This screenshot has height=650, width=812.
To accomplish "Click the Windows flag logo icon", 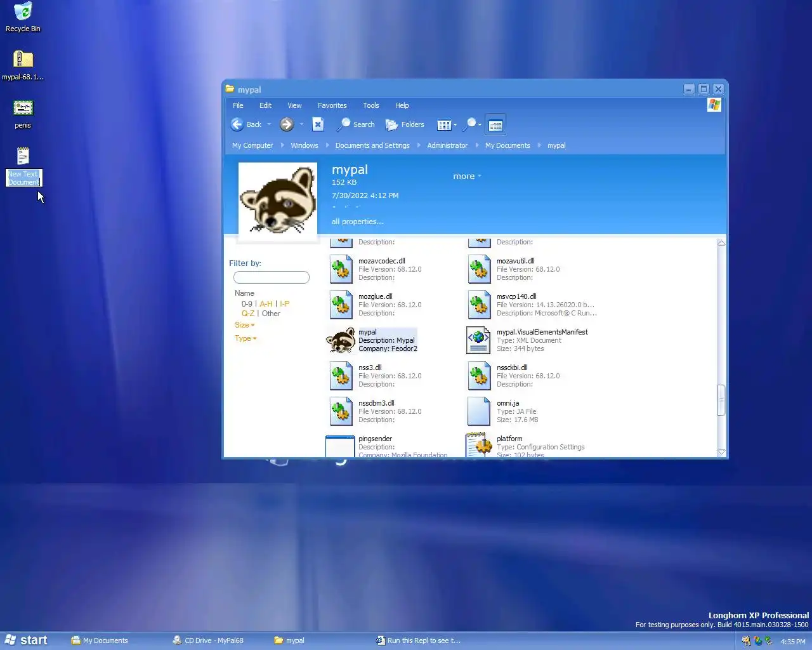I will pos(714,105).
